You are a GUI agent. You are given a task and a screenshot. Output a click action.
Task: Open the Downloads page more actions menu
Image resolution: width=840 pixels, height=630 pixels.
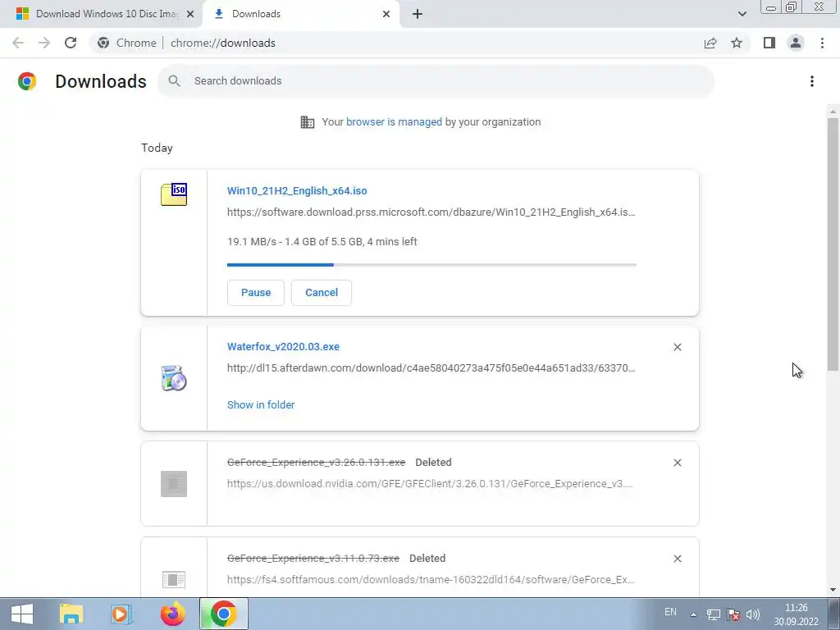pos(811,81)
